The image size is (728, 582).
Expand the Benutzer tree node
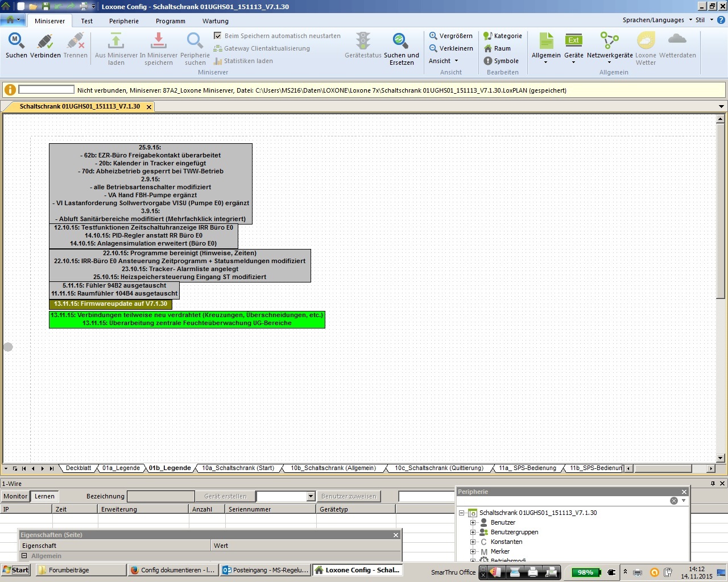click(473, 522)
